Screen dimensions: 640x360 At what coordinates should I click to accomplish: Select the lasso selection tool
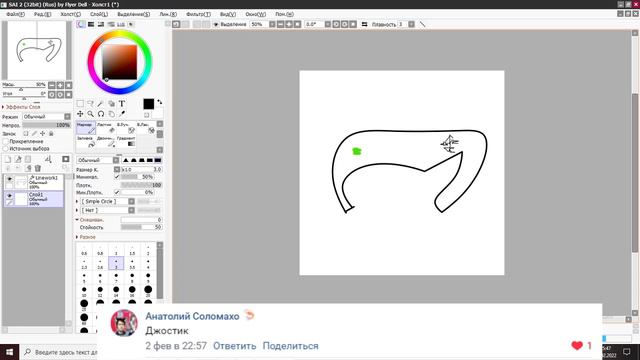click(x=91, y=104)
